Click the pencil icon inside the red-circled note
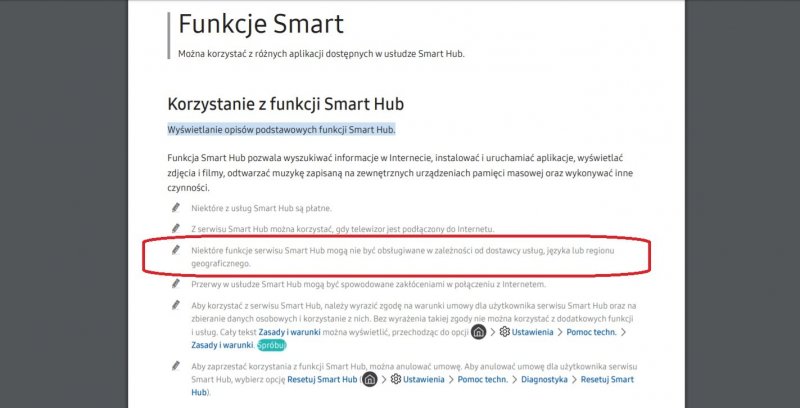Screen dimensions: 800x408 176,250
